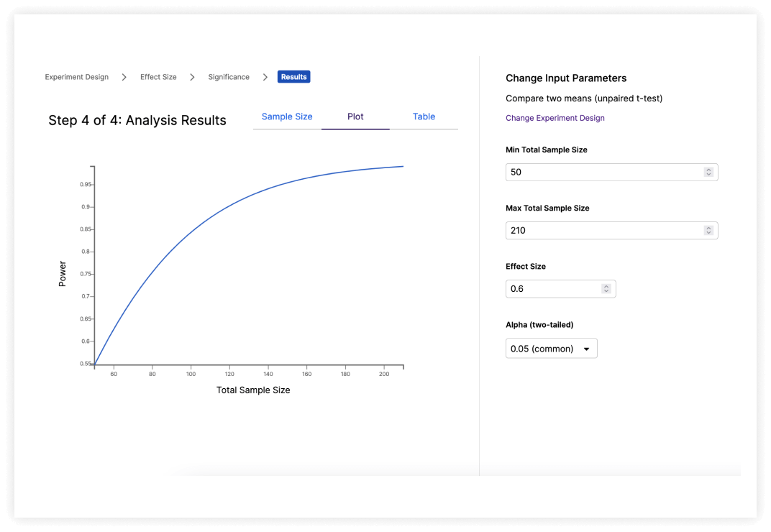Click into the Effect Size input
The width and height of the screenshot is (771, 532).
coord(552,289)
